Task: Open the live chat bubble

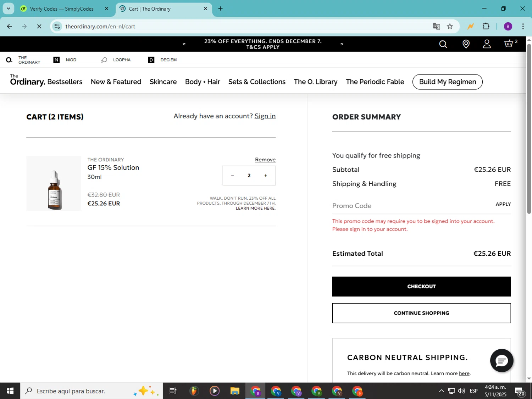Action: pyautogui.click(x=501, y=361)
